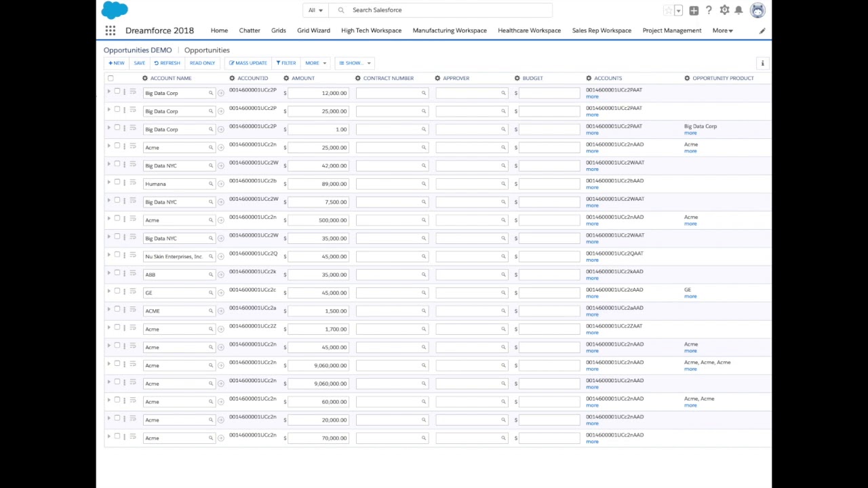Image resolution: width=868 pixels, height=488 pixels.
Task: Open the global actions plus icon
Action: point(694,10)
